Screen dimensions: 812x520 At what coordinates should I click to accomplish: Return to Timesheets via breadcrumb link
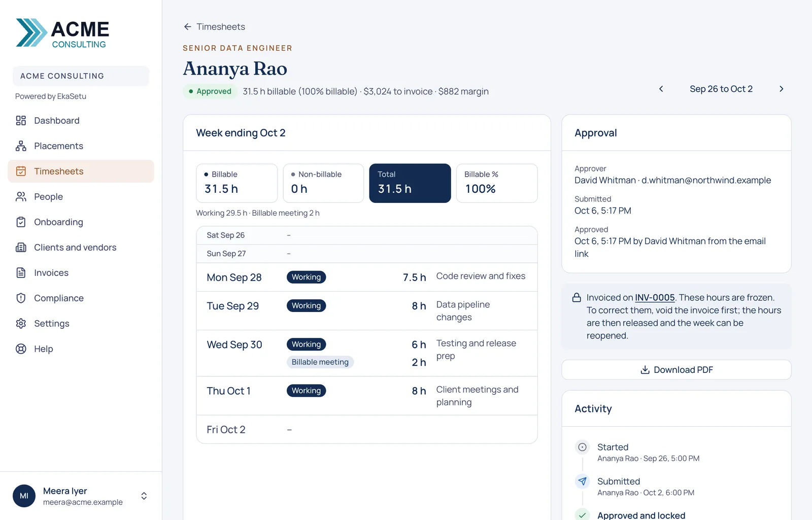pos(214,27)
